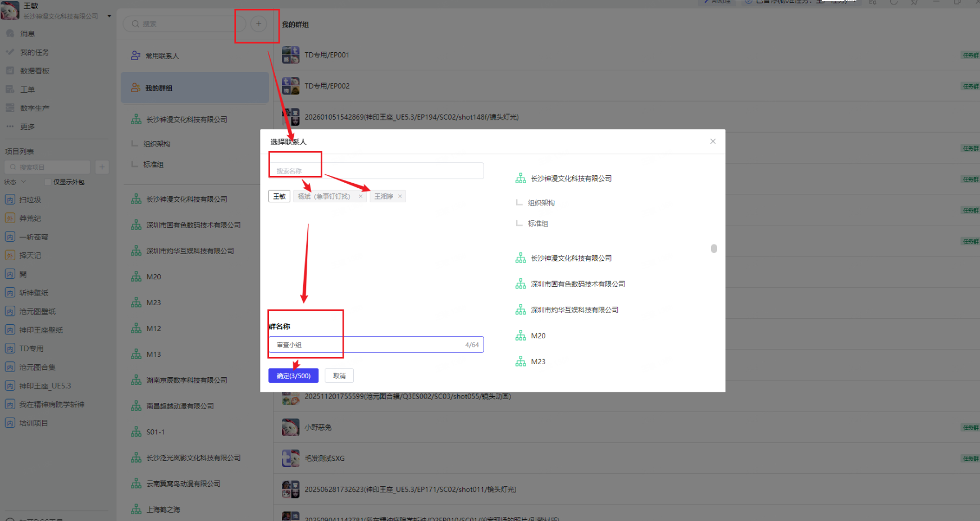Focus the 搜索名称 field in the dialog
The height and width of the screenshot is (521, 980).
[x=376, y=171]
